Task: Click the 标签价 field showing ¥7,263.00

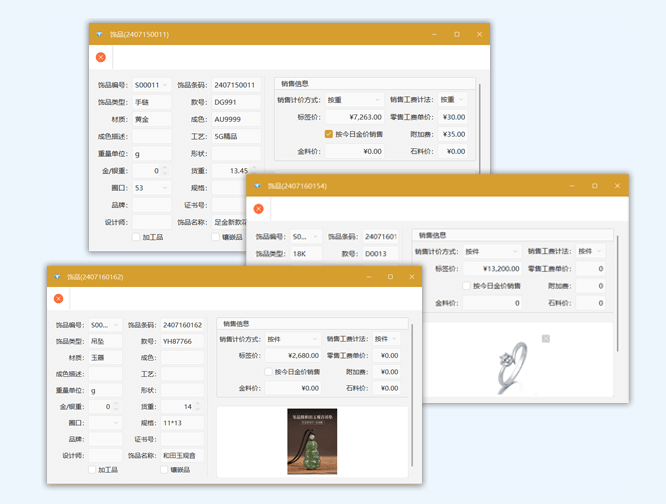Action: point(352,117)
